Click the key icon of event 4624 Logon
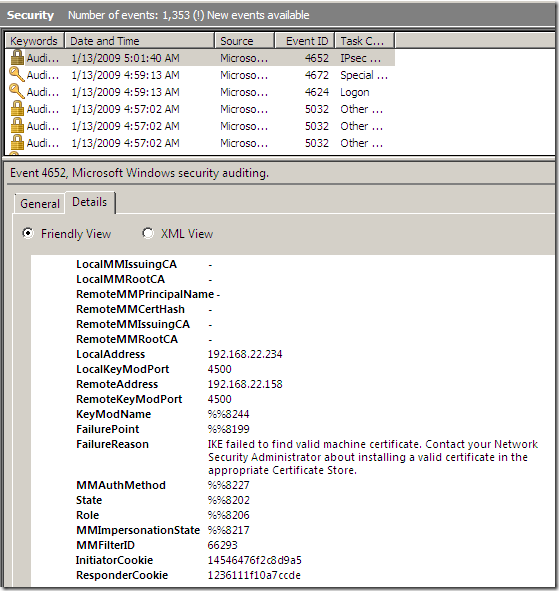 click(x=17, y=92)
